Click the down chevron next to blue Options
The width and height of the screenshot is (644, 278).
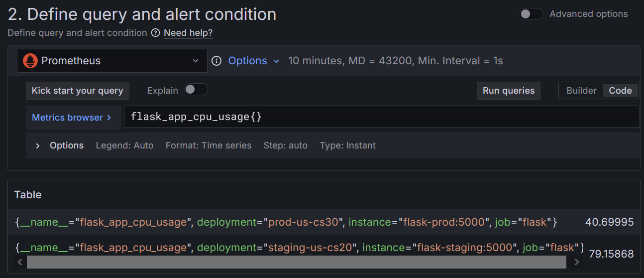click(x=276, y=61)
